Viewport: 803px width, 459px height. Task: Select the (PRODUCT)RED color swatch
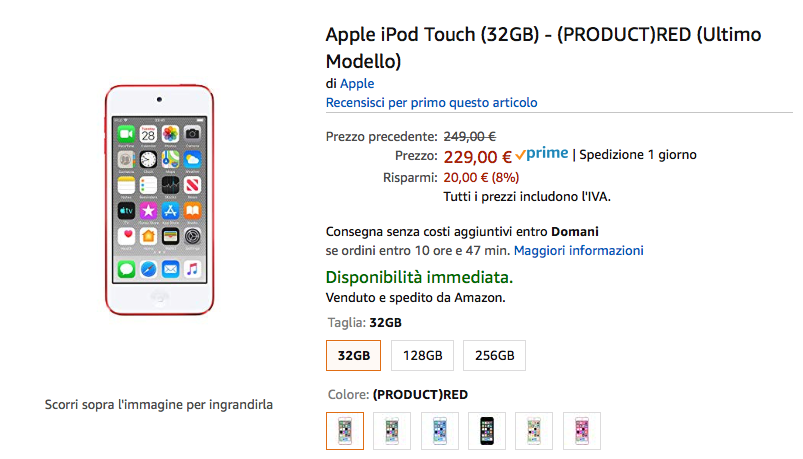(x=346, y=430)
